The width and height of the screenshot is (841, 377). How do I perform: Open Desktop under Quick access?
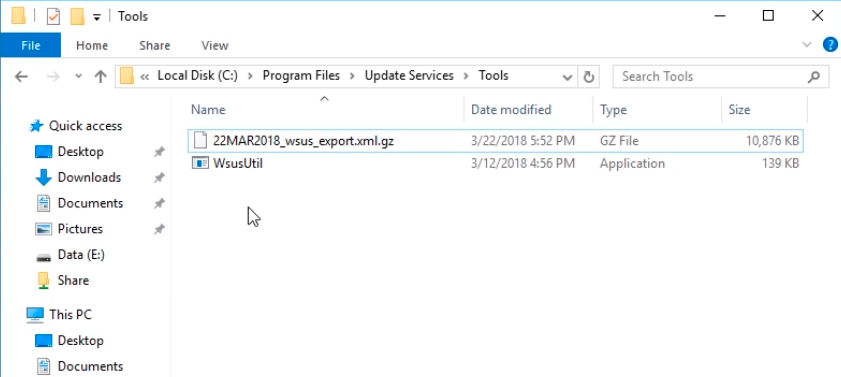pos(80,152)
